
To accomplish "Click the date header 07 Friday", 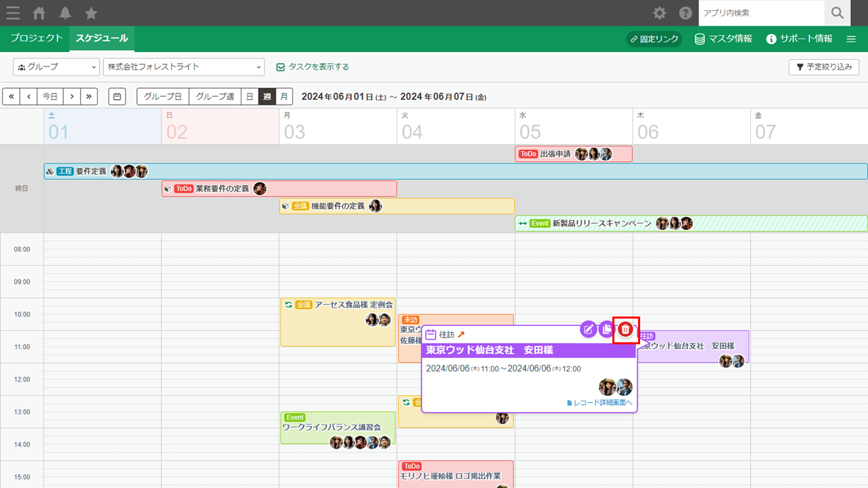I will pyautogui.click(x=809, y=126).
